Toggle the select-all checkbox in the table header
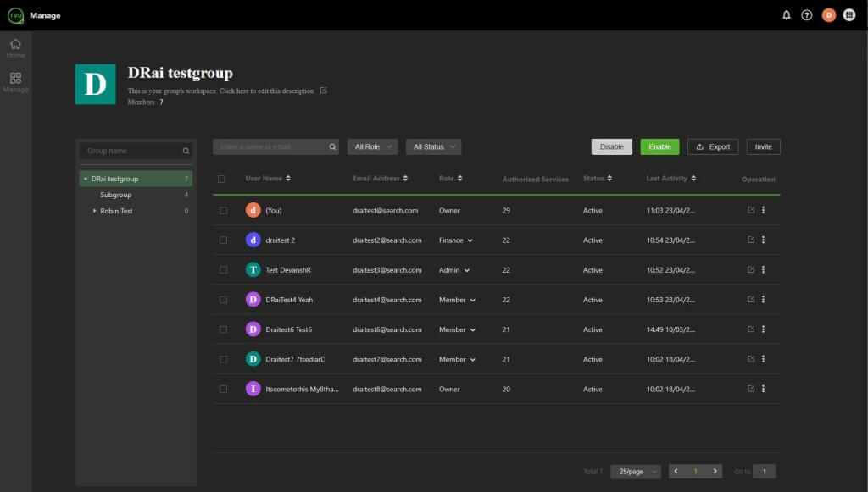 pos(222,179)
